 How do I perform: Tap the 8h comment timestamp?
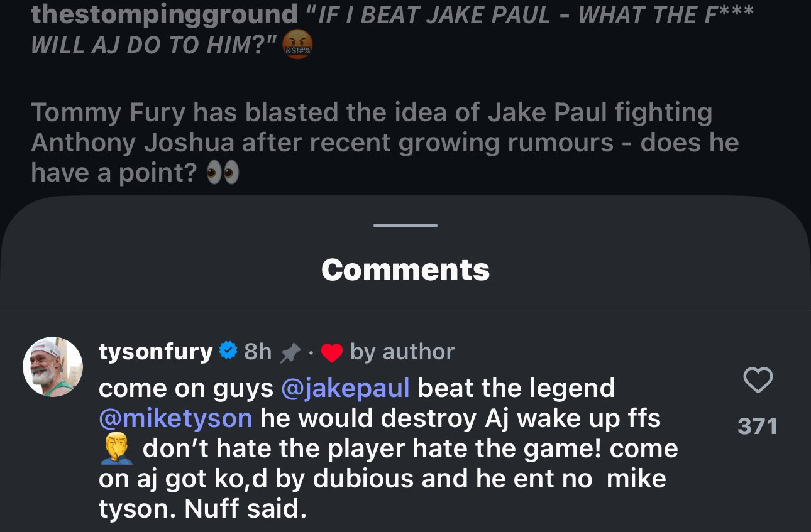[x=258, y=352]
